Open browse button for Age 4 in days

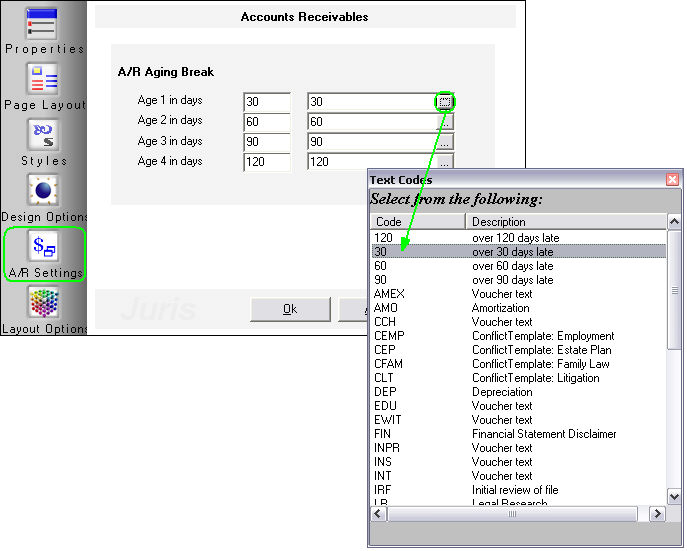(x=446, y=161)
